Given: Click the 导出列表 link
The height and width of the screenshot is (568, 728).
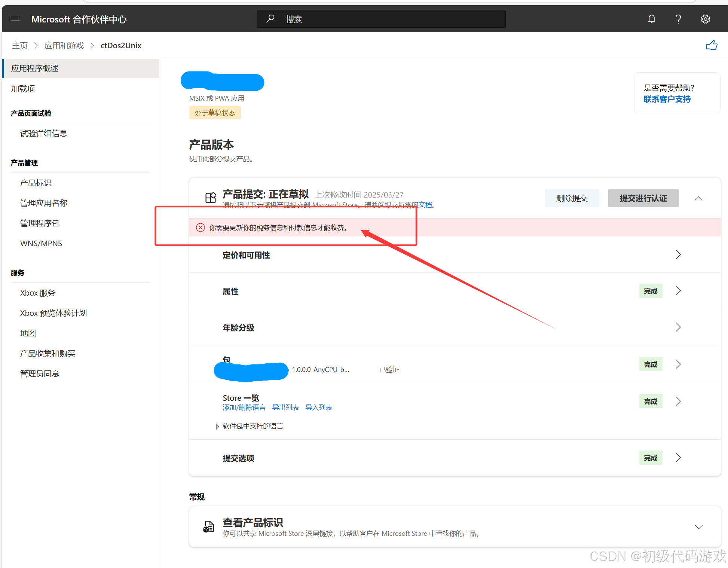Looking at the screenshot, I should point(285,407).
